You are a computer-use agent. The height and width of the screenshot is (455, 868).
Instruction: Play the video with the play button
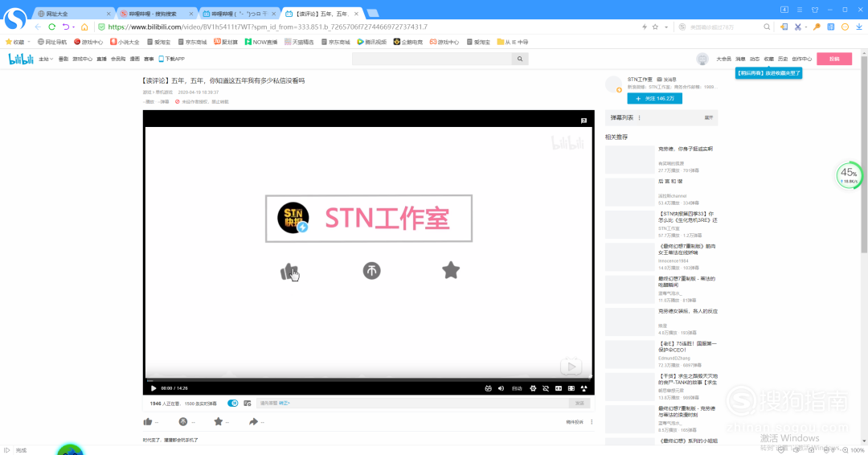tap(154, 388)
